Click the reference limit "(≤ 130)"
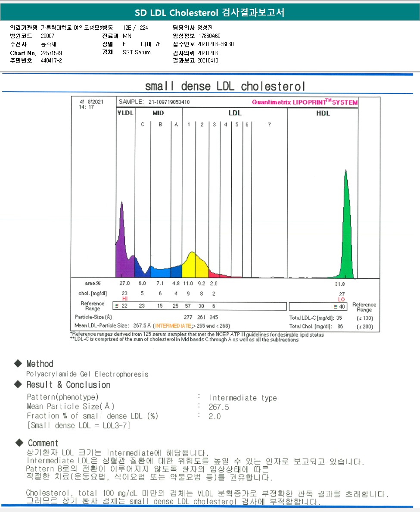 (365, 318)
